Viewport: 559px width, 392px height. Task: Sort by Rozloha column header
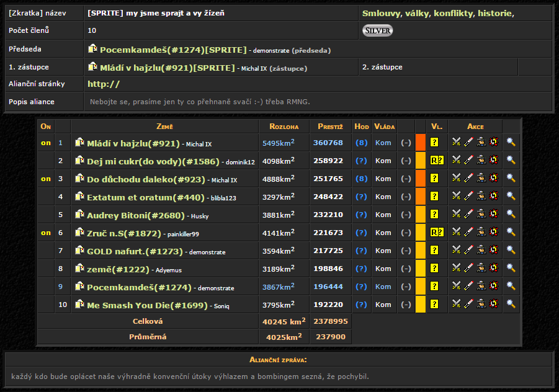click(284, 127)
